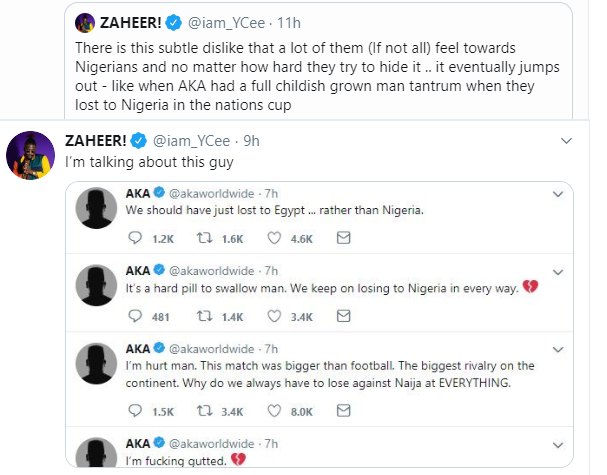This screenshot has height=475, width=607.
Task: Reply to the 'I'm hurt man' tweet
Action: point(137,411)
